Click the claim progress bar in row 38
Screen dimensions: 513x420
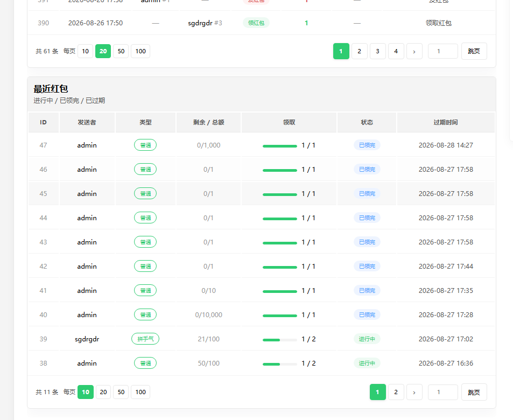[280, 364]
